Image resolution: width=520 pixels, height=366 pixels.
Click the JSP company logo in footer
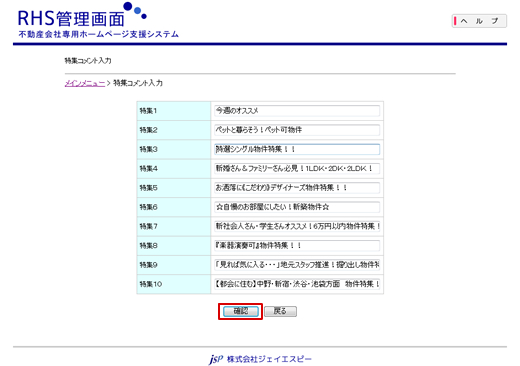pos(216,359)
